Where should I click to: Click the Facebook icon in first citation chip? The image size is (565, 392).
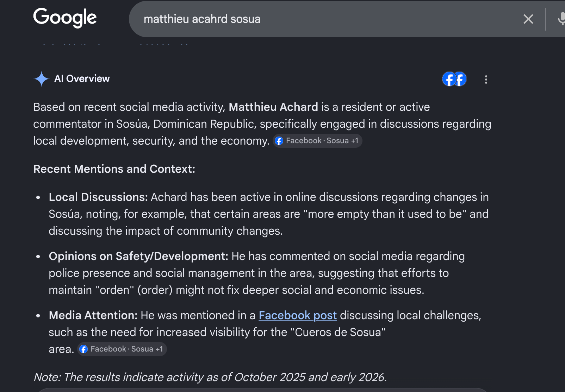279,141
